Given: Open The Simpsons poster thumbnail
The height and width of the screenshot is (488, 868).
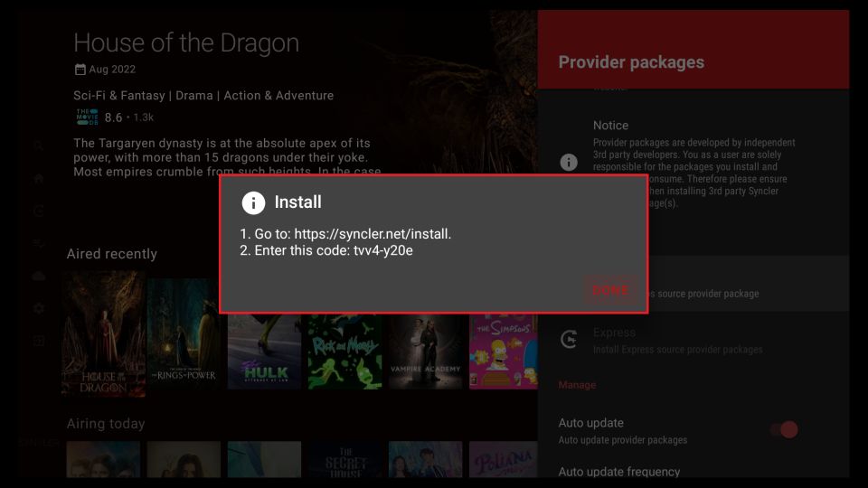Looking at the screenshot, I should point(504,352).
